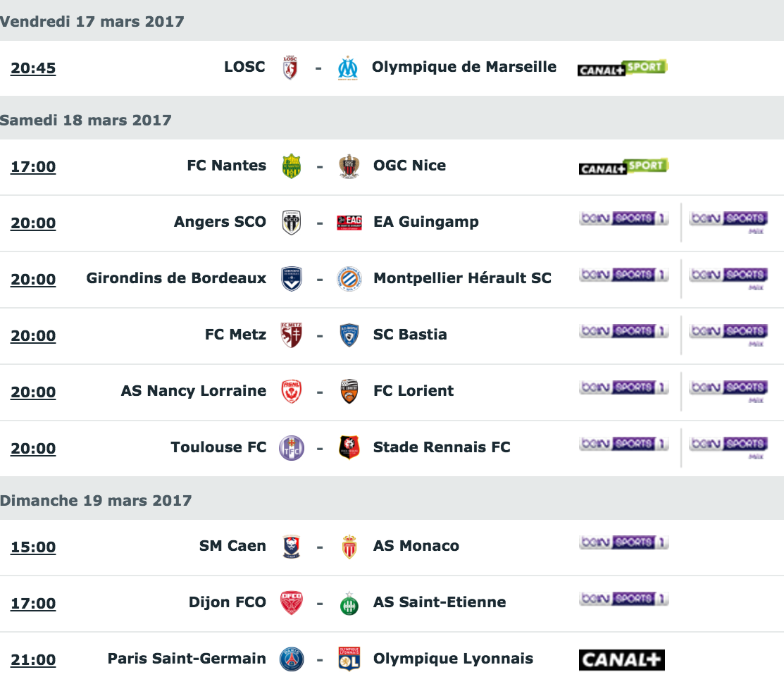The image size is (784, 684).
Task: Select the Olympique Lyonnais team name
Action: click(453, 659)
